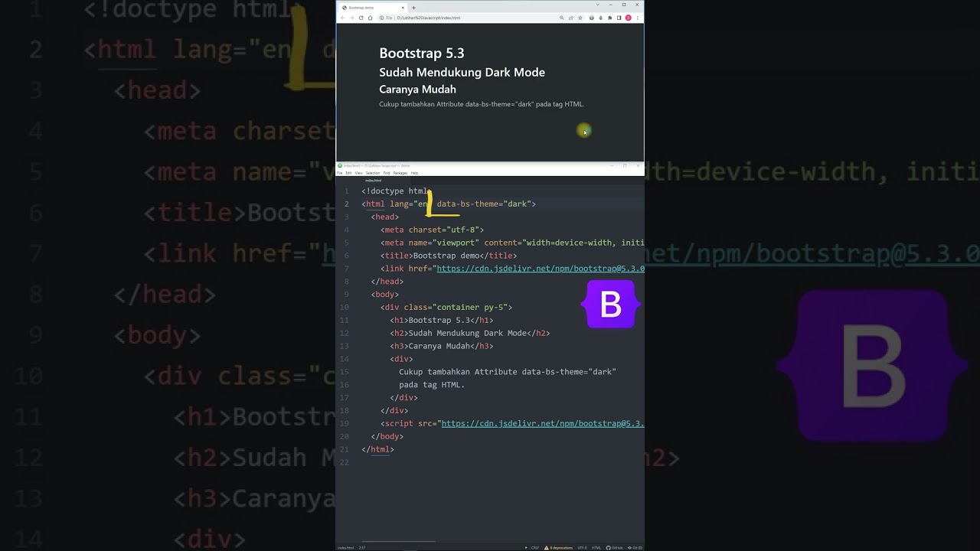This screenshot has height=551, width=980.
Task: Open the Find menu in Atom
Action: [x=387, y=173]
